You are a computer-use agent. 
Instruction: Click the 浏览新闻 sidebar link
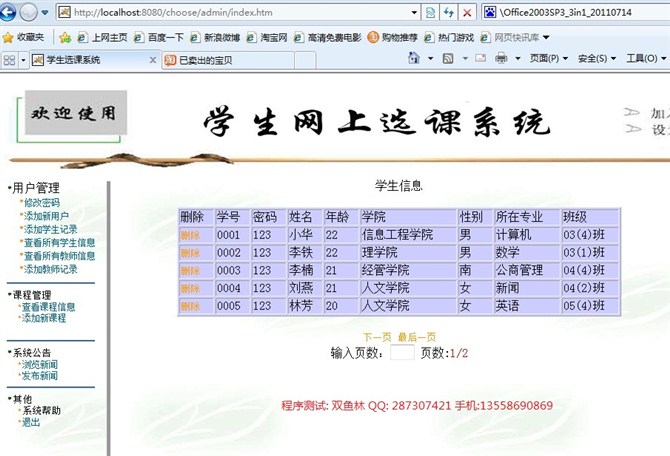[x=39, y=365]
